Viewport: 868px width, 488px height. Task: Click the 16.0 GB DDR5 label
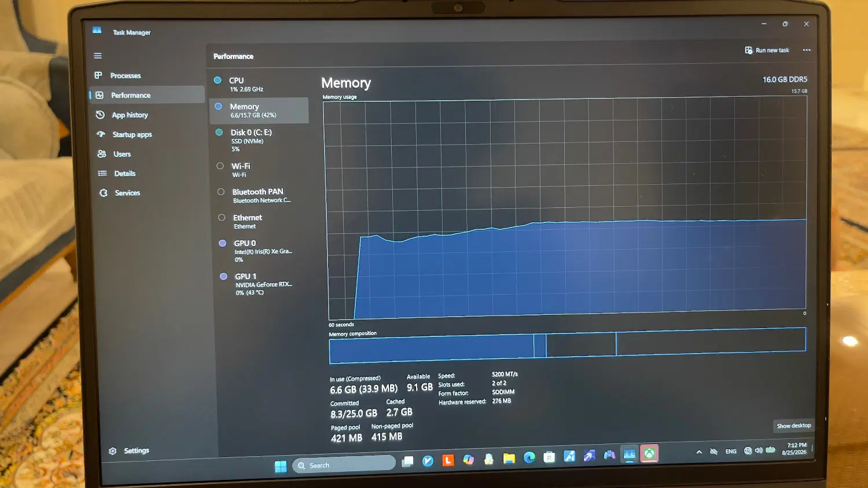tap(785, 79)
